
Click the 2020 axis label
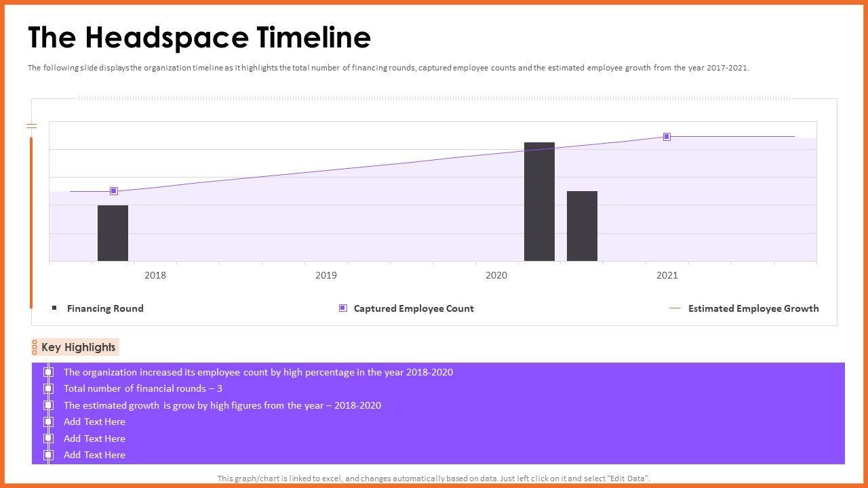coord(496,275)
